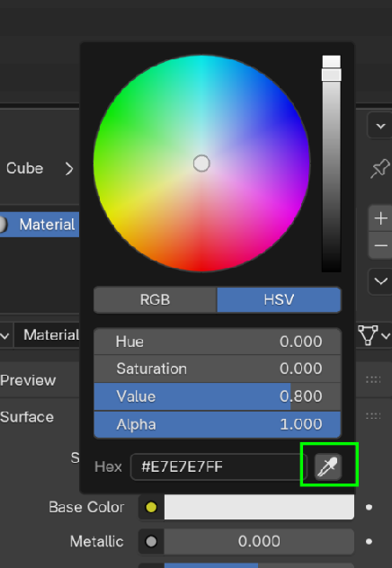Image resolution: width=392 pixels, height=568 pixels.
Task: Toggle the pin icon in properties header
Action: coord(379,168)
